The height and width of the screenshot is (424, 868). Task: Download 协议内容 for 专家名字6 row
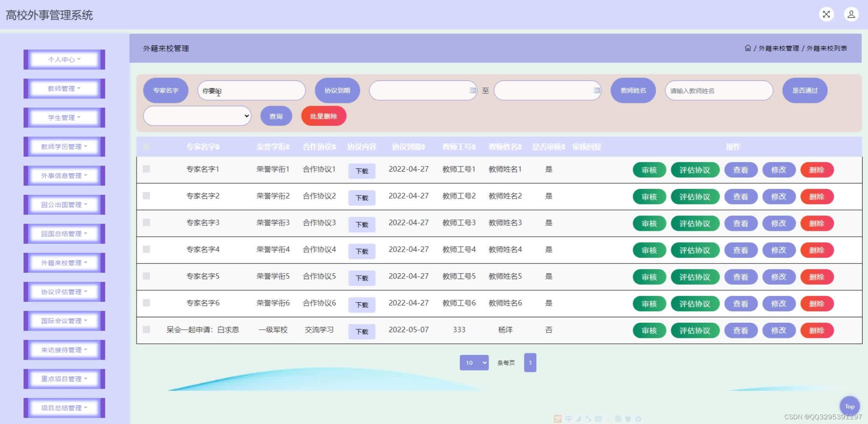pos(362,305)
